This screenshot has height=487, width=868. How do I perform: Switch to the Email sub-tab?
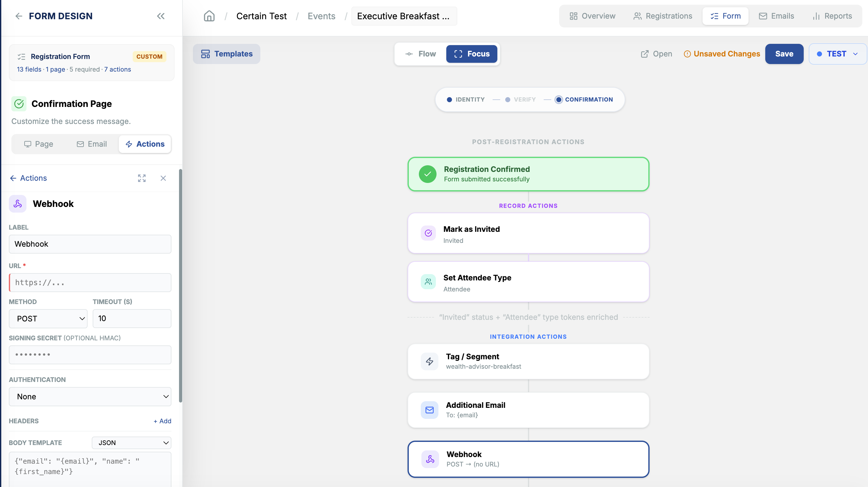pos(92,144)
